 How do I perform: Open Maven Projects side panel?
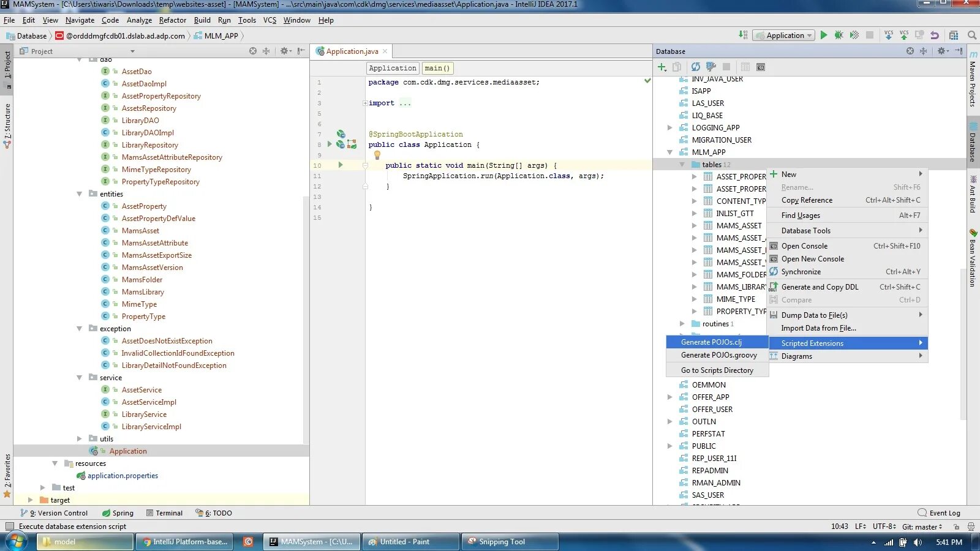(973, 79)
